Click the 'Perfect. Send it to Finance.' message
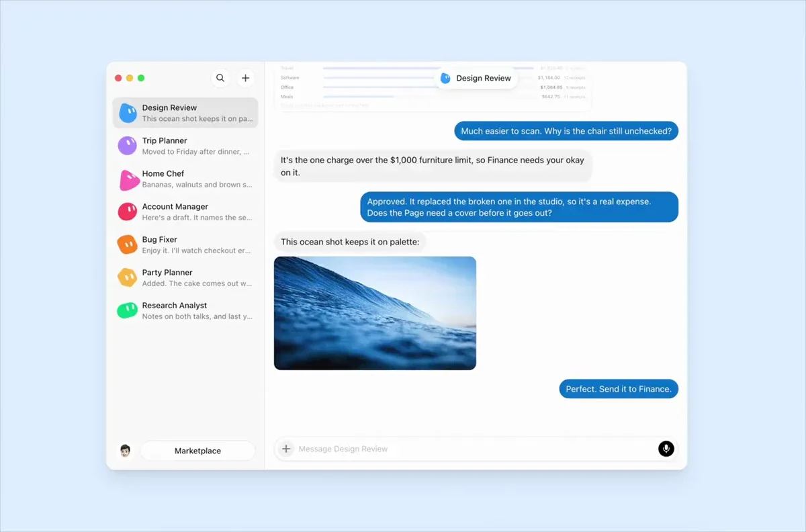806x532 pixels. pos(619,389)
